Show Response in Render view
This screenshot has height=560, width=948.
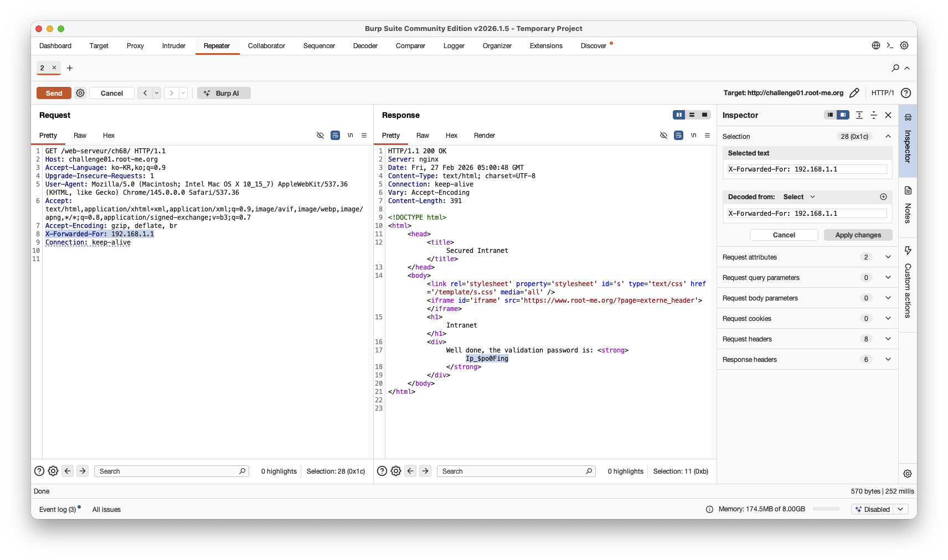[485, 136]
